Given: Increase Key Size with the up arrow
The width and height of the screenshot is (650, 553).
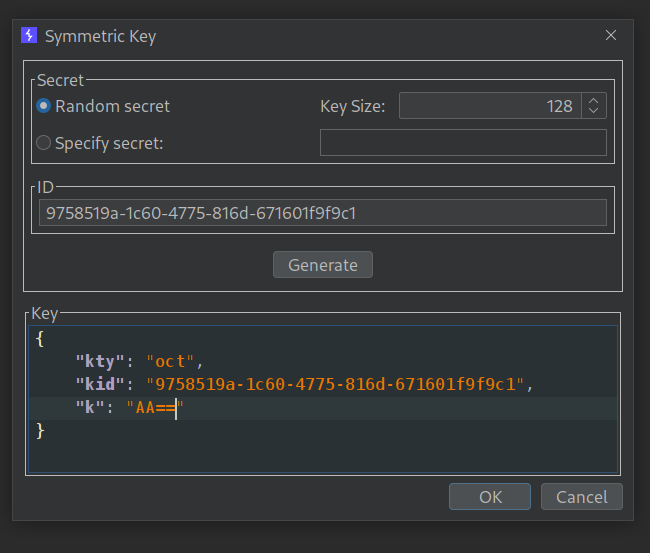Looking at the screenshot, I should click(594, 101).
